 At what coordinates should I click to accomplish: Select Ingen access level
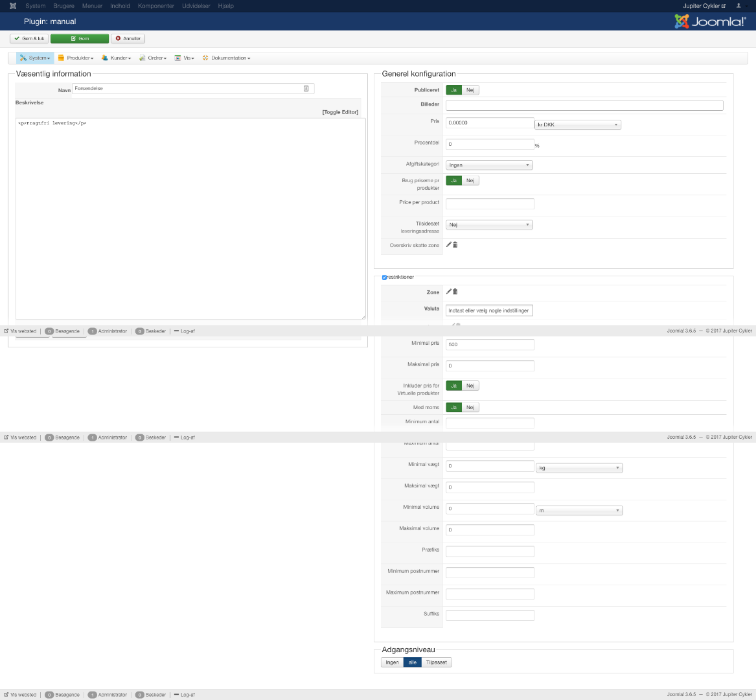392,662
